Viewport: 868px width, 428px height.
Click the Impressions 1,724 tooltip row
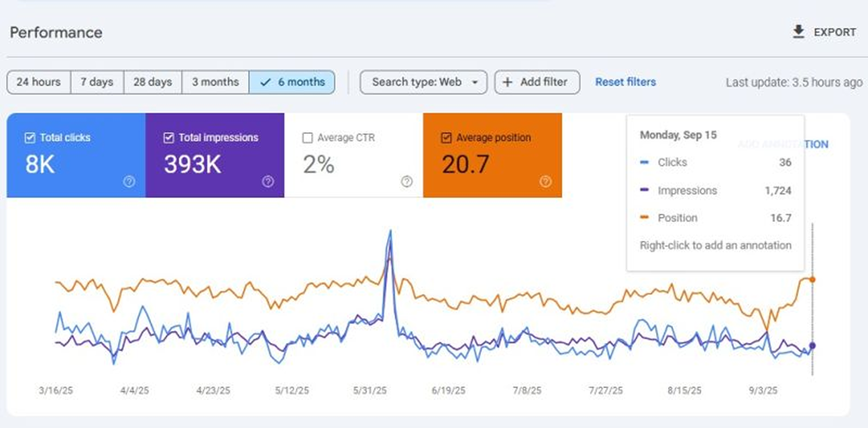pyautogui.click(x=715, y=190)
